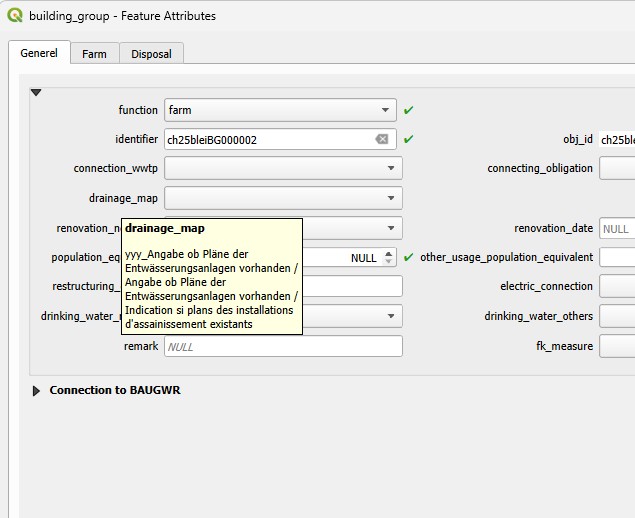Select the Generel tab
This screenshot has width=635, height=518.
39,53
